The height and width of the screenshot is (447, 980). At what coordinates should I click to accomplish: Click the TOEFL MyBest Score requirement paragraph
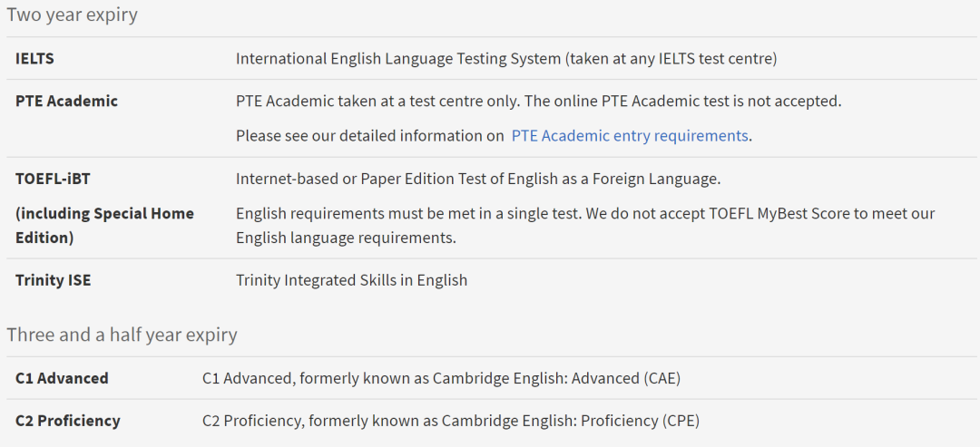tap(585, 226)
